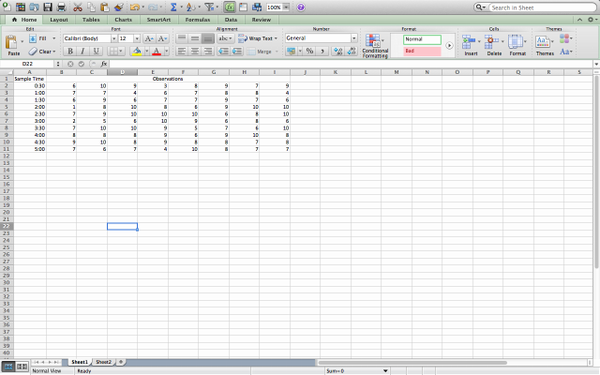Image resolution: width=600 pixels, height=375 pixels.
Task: Copy selection using the Copy icon
Action: [x=91, y=7]
